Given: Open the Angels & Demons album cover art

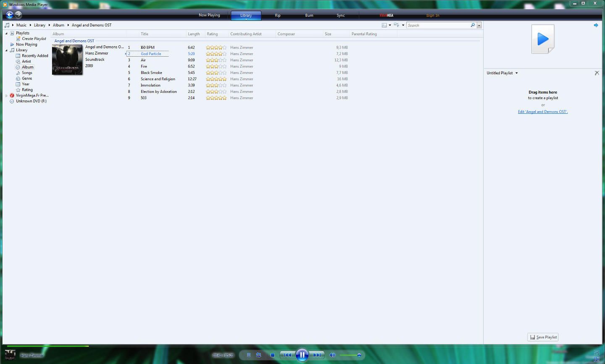Looking at the screenshot, I should pos(67,60).
